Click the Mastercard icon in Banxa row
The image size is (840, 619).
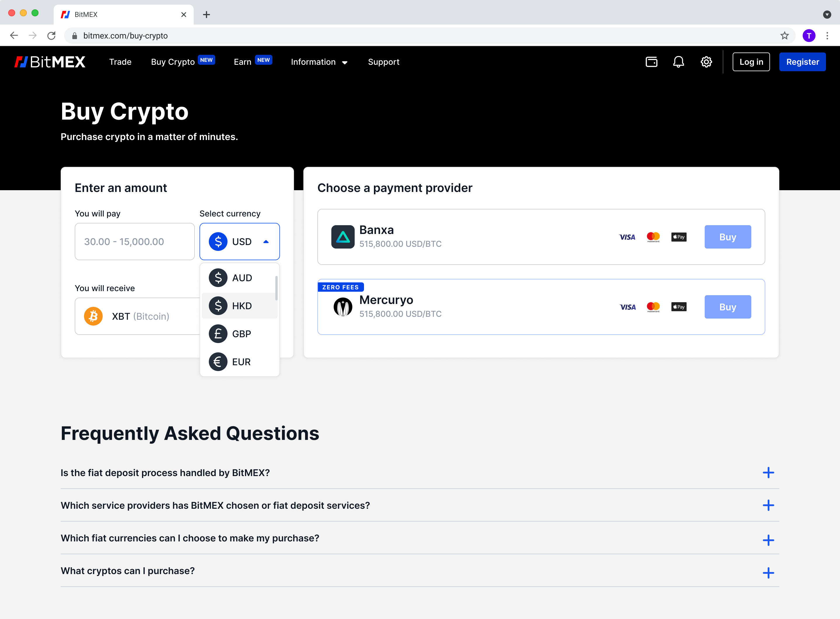[x=653, y=237]
